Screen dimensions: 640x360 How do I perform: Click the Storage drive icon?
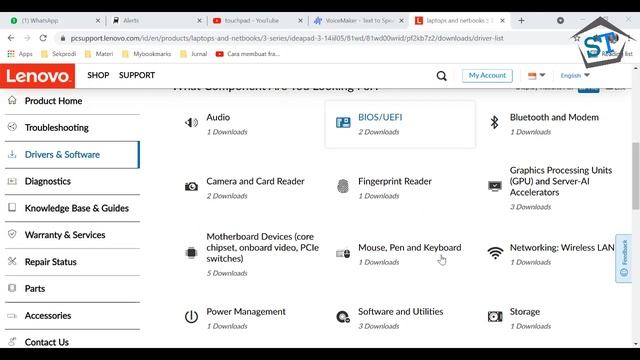[495, 317]
